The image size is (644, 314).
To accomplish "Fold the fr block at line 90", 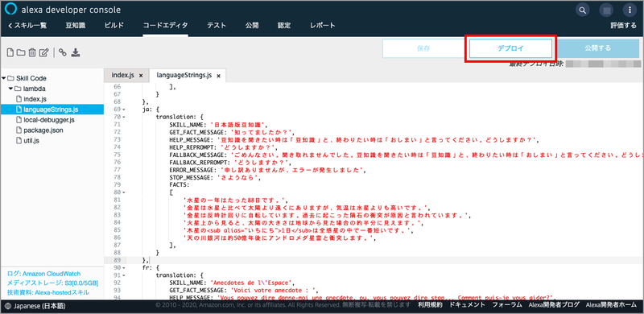I will [x=123, y=267].
